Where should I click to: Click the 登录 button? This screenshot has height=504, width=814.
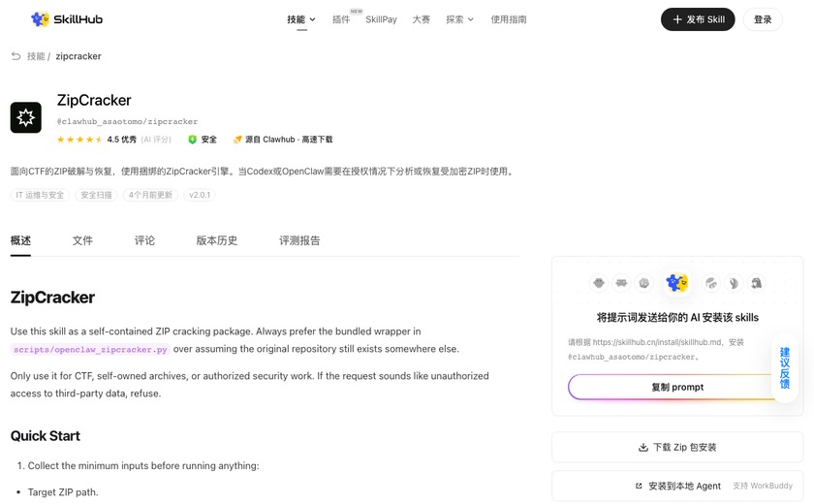point(763,19)
